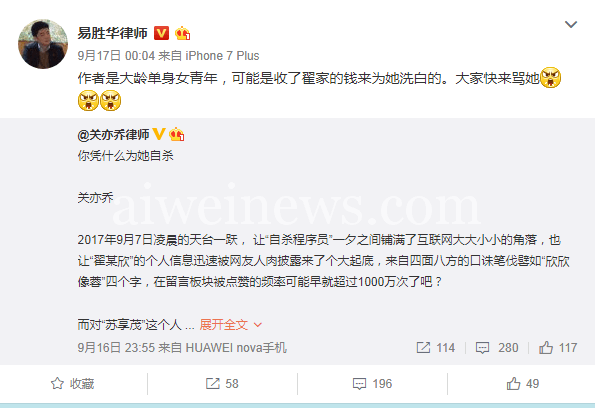
Task: Open the 9月16日 23:55 original post timestamp
Action: click(116, 348)
